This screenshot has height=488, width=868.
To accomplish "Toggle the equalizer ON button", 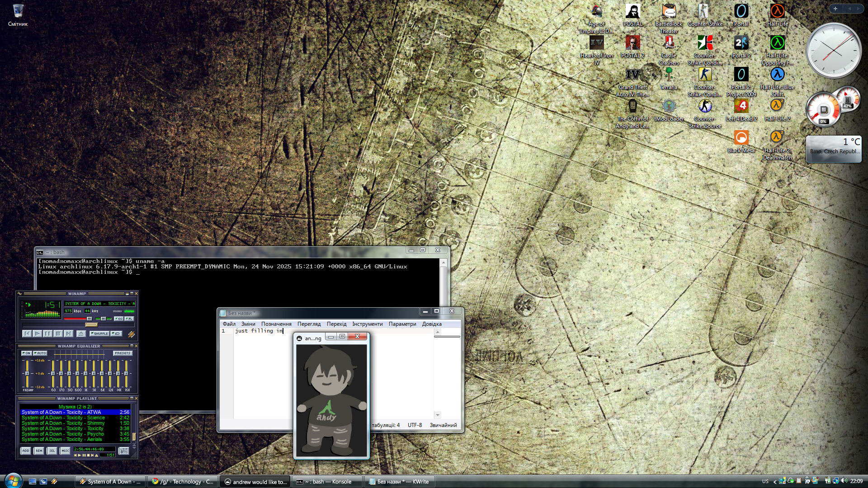I will (x=26, y=353).
